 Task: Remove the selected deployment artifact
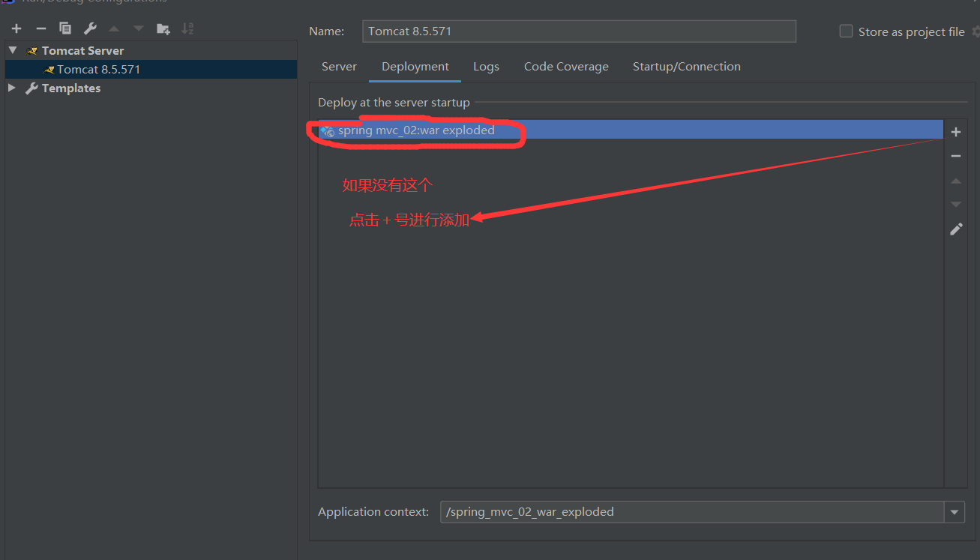956,156
